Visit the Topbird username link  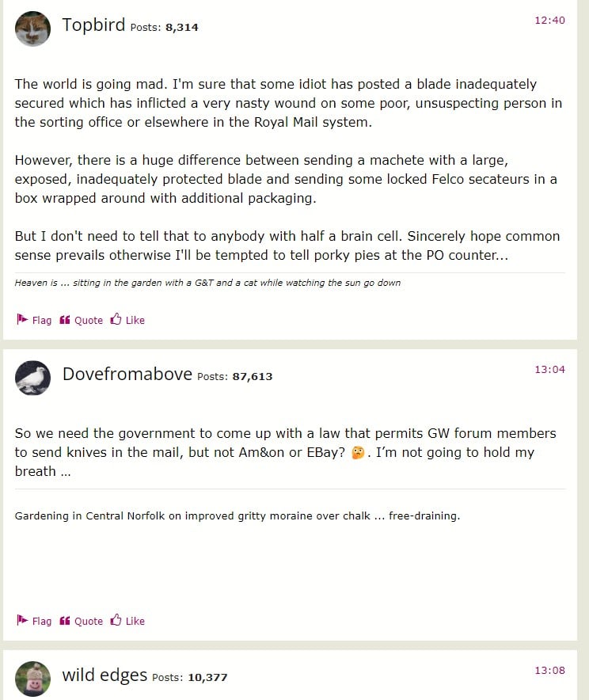93,25
